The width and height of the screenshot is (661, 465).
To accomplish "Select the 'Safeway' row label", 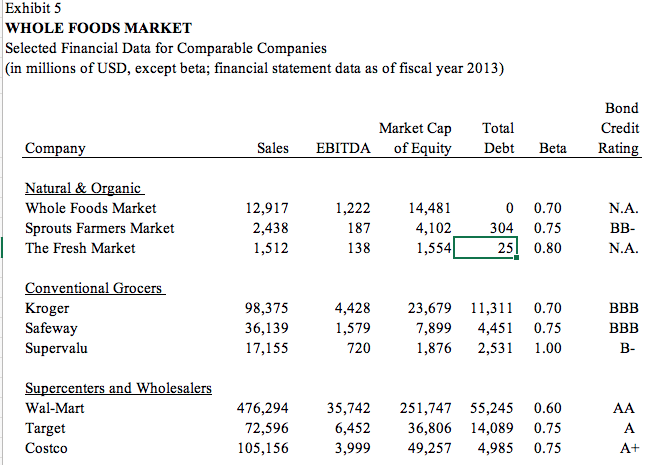I will (x=51, y=328).
